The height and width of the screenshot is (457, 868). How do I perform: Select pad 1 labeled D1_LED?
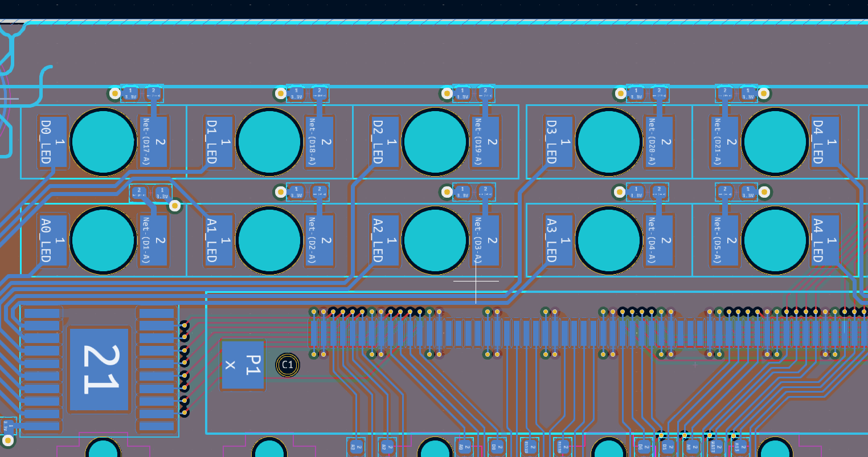pos(219,142)
